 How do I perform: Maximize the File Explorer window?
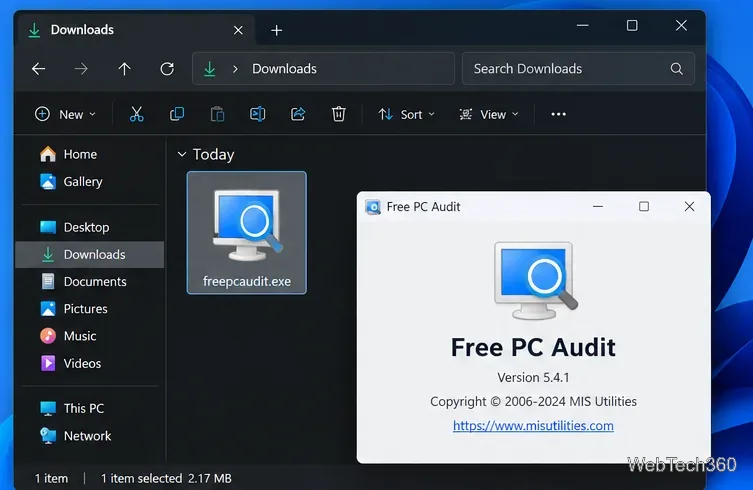pyautogui.click(x=632, y=25)
